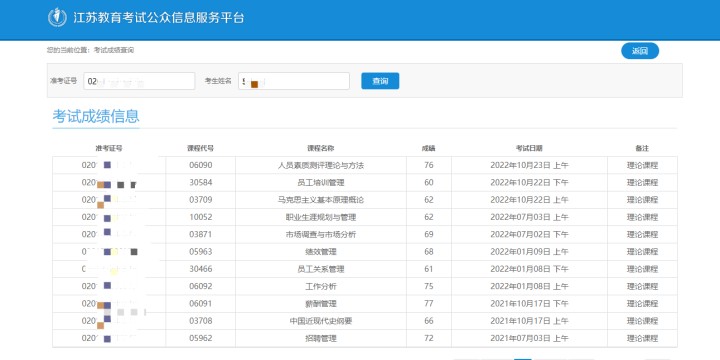Click score 62 in the 职业生涯规划与管理 row
Image resolution: width=720 pixels, height=360 pixels.
(x=429, y=217)
